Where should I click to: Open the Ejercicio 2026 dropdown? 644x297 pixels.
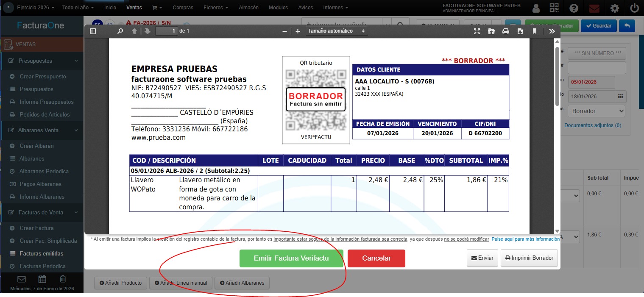tap(36, 8)
